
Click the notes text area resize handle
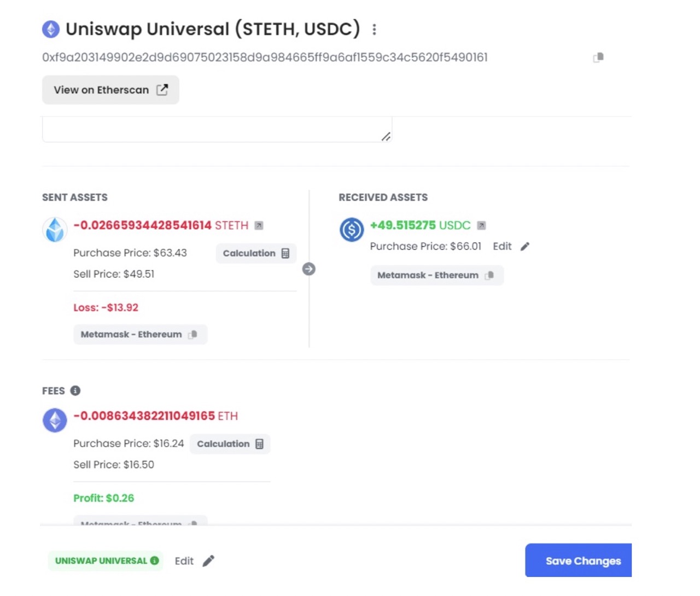pyautogui.click(x=386, y=137)
